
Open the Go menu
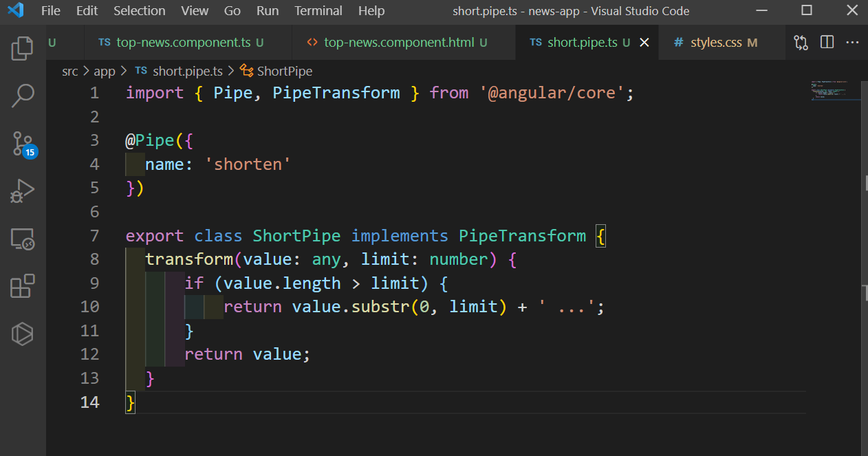point(232,11)
